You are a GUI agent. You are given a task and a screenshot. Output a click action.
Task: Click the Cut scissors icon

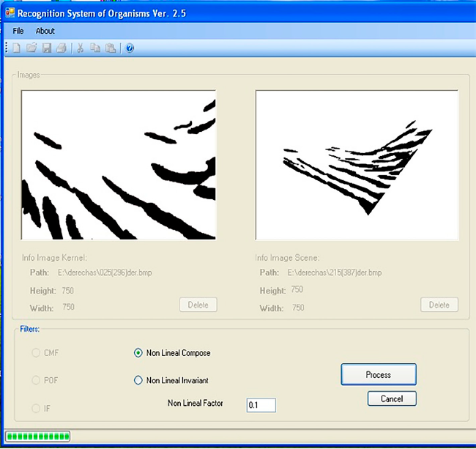[x=81, y=48]
